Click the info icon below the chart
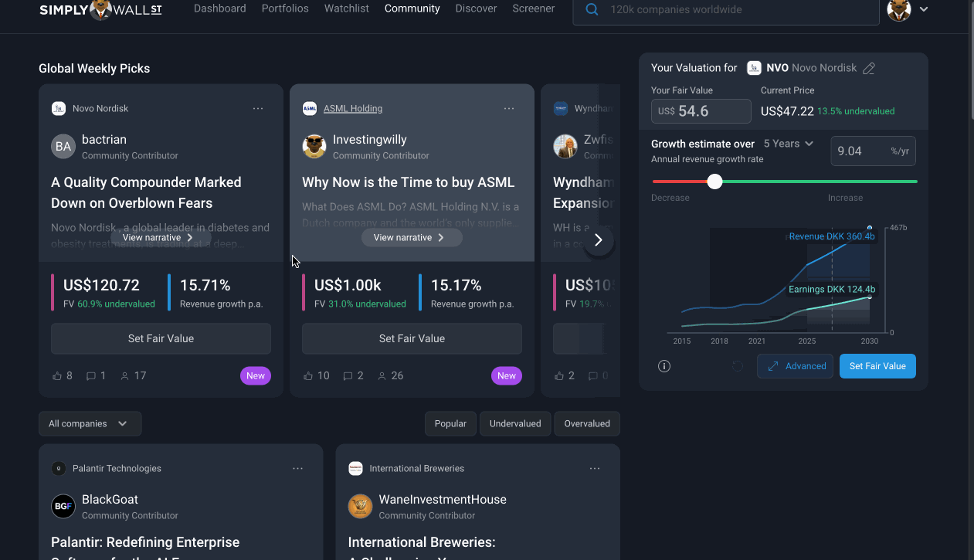The image size is (974, 560). (664, 366)
